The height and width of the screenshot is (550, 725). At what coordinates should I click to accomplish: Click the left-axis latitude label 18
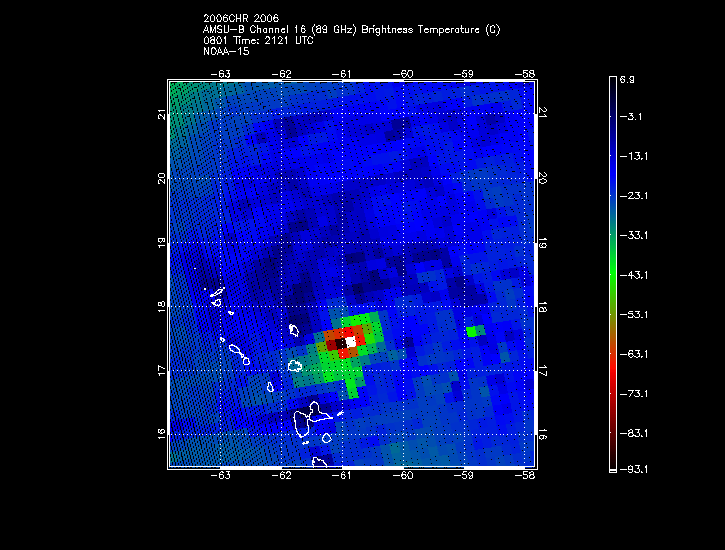(161, 306)
